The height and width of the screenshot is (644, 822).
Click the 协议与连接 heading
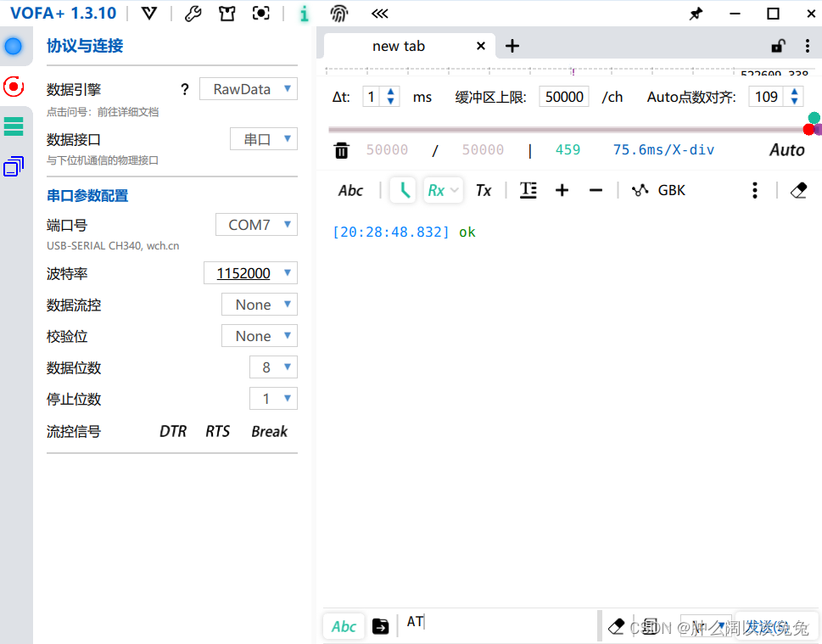(x=85, y=46)
